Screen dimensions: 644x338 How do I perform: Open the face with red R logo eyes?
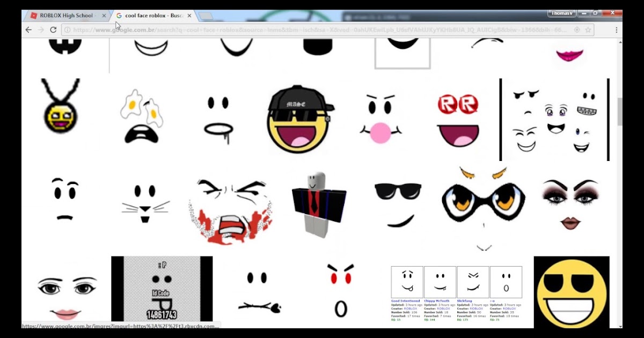[x=457, y=120]
